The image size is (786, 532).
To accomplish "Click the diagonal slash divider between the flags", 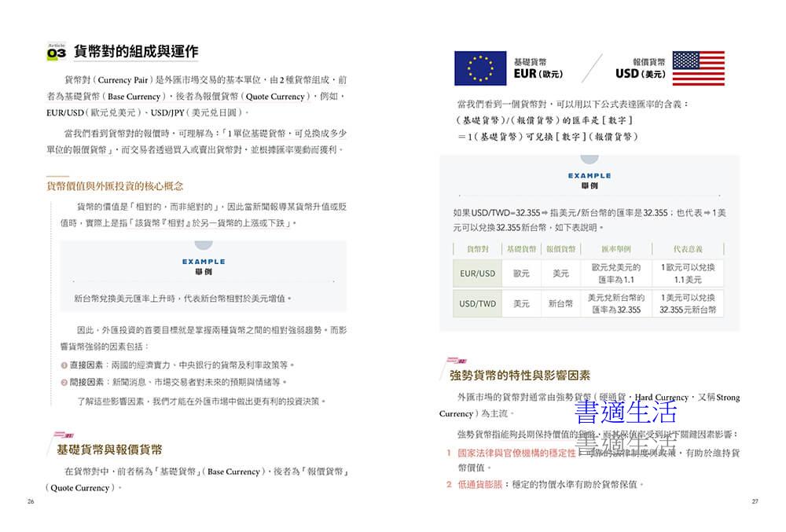I will point(592,68).
